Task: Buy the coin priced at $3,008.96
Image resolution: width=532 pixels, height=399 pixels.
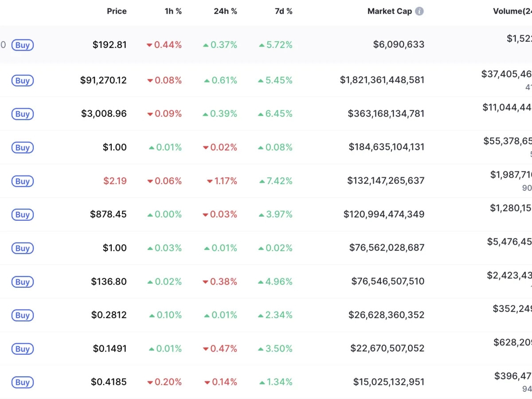Action: pos(22,114)
